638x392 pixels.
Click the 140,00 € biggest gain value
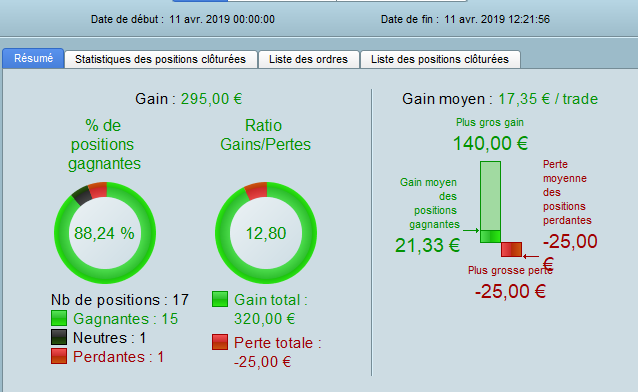click(x=490, y=143)
